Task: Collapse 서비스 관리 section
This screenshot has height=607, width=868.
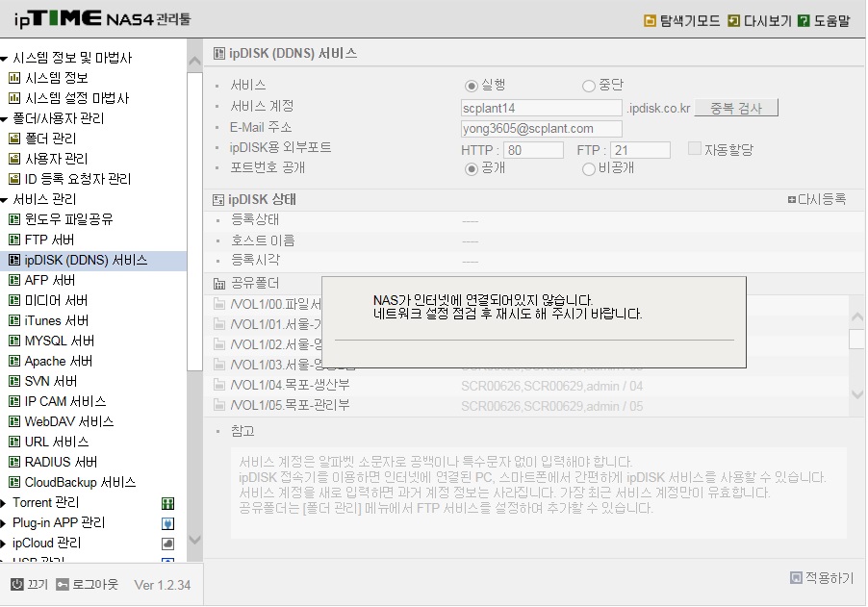Action: (4, 200)
